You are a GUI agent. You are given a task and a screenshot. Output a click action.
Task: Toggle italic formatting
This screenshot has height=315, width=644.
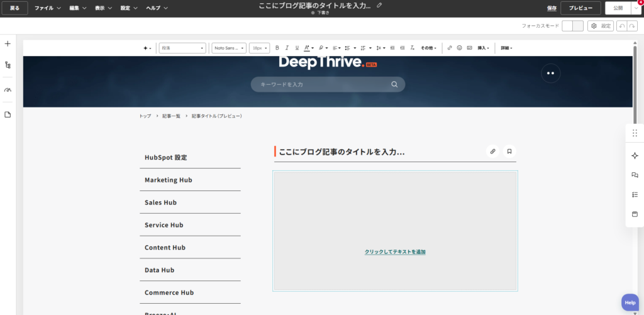(287, 48)
